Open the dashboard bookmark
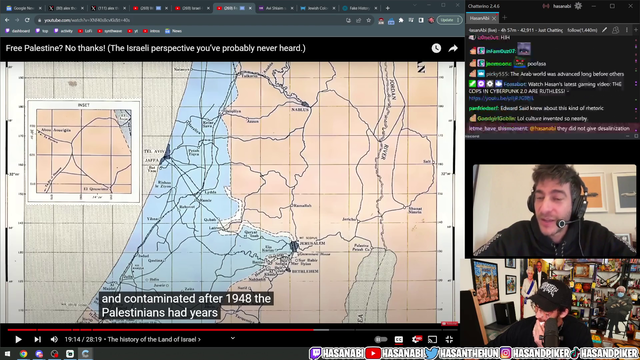 (x=18, y=31)
